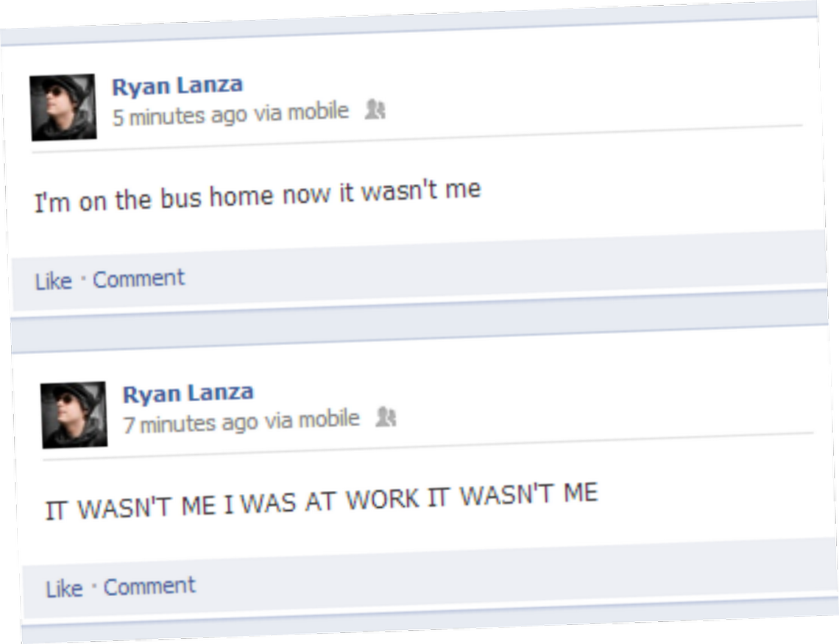Open profile picture on the 7 minutes ago post

(74, 415)
